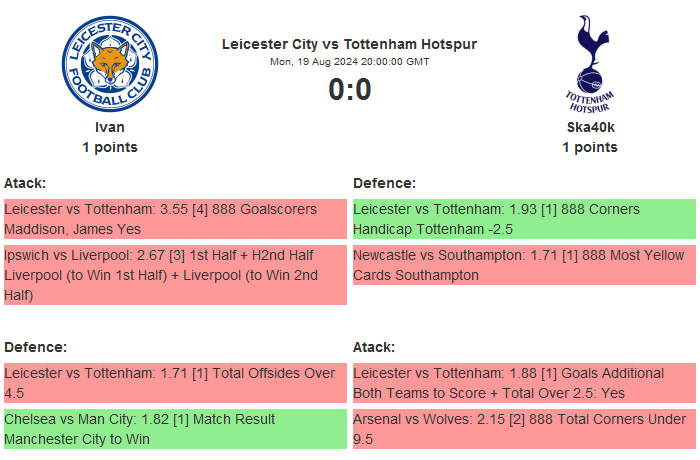Select the Chelsea vs Man City bet row
700x460 pixels.
pos(174,429)
